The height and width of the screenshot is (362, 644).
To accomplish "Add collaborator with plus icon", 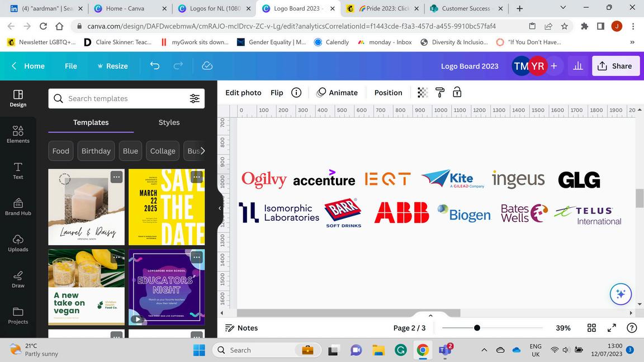I will pyautogui.click(x=553, y=66).
